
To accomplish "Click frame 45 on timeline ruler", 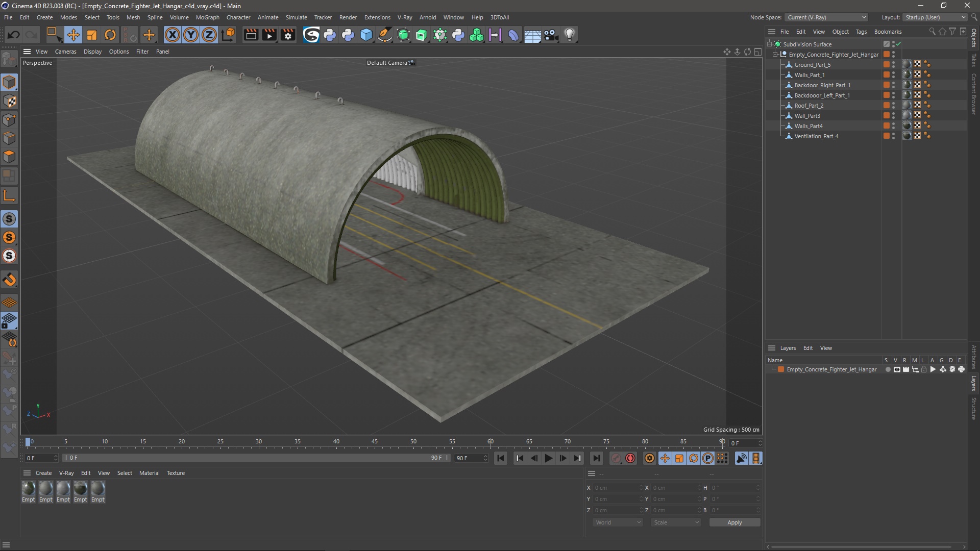I will 375,442.
